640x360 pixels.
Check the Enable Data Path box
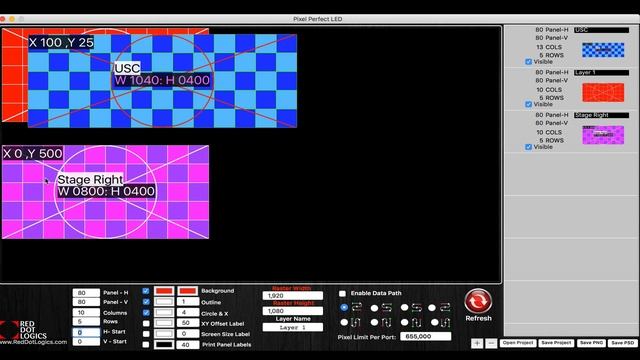(x=342, y=293)
